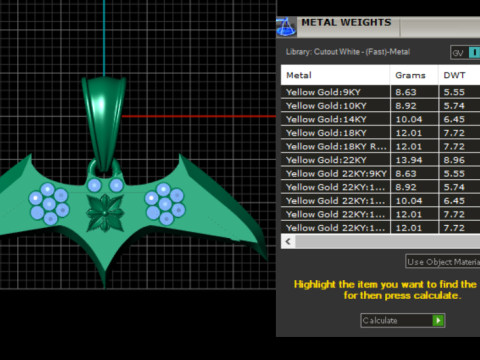This screenshot has height=360, width=480.
Task: Click the Metal Weights scale icon
Action: coord(286,27)
